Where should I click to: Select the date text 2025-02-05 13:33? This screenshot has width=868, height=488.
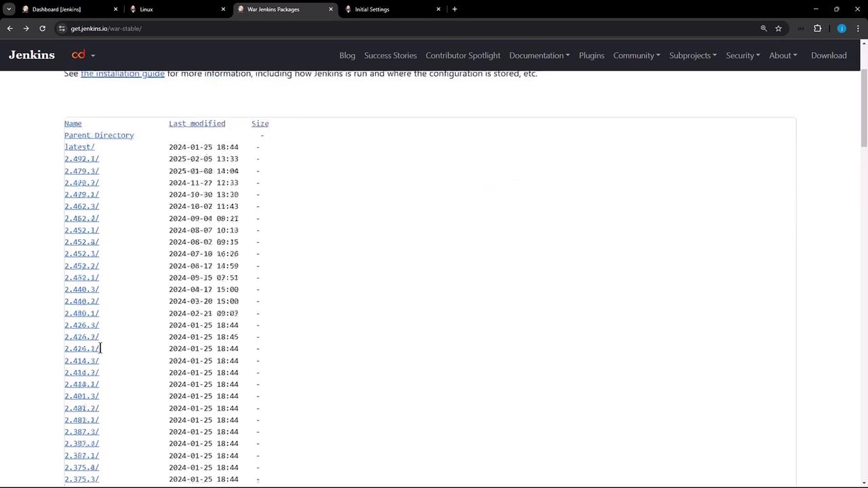point(203,159)
